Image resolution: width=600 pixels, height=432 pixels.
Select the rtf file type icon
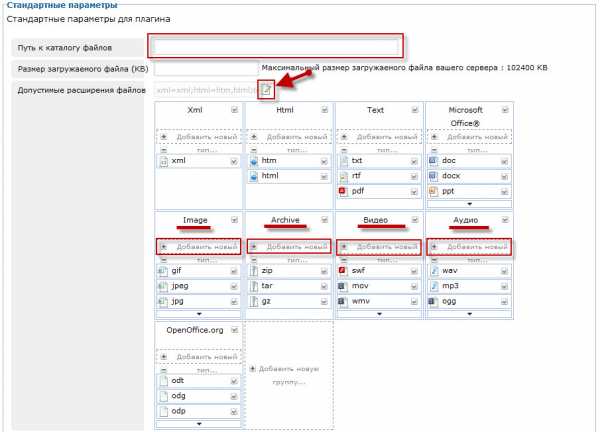(x=344, y=176)
